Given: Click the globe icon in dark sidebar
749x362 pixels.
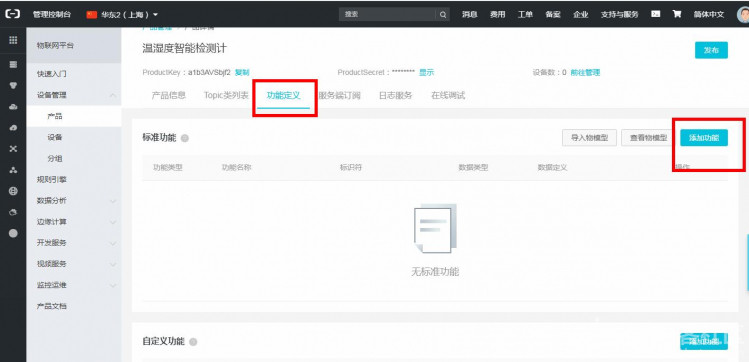Looking at the screenshot, I should (x=13, y=191).
